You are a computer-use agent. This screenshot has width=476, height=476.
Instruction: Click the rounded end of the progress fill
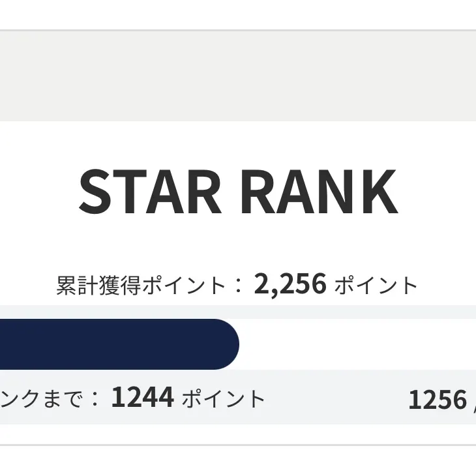[x=228, y=344]
